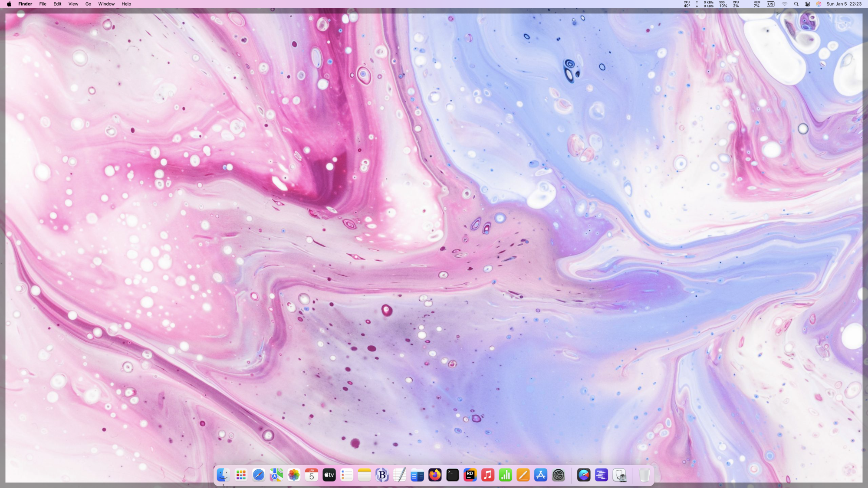
Task: Open Firefox browser from dock
Action: click(x=435, y=475)
